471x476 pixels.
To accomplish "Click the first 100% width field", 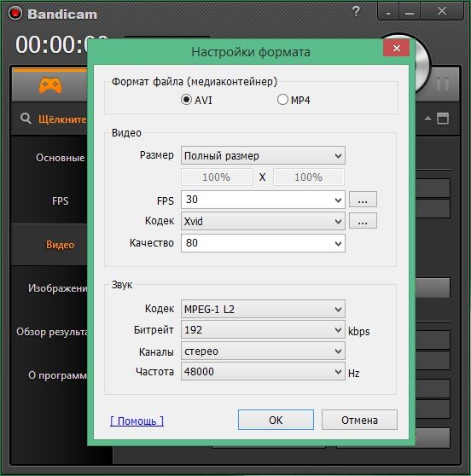I will 217,177.
